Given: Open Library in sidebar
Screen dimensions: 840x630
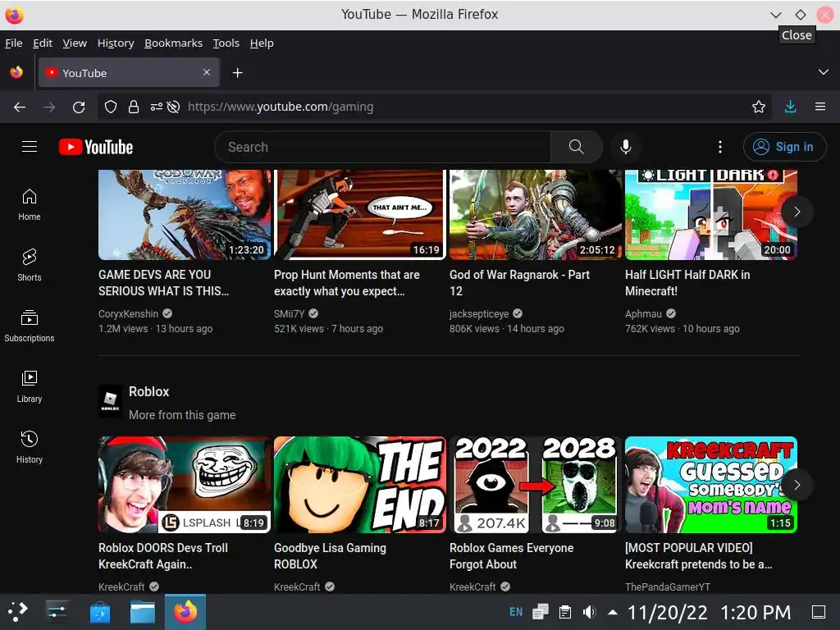Looking at the screenshot, I should [x=30, y=386].
